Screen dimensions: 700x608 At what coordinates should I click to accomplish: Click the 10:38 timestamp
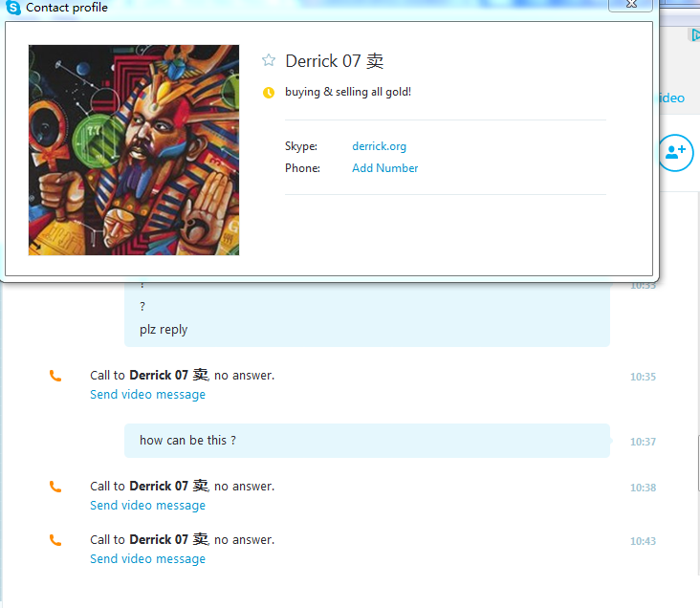643,488
